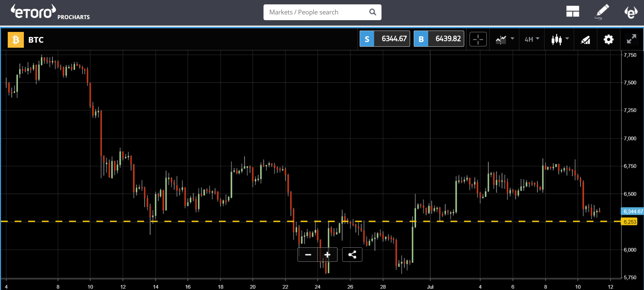Zoom in the chart with plus button
The height and width of the screenshot is (290, 644).
click(x=327, y=255)
